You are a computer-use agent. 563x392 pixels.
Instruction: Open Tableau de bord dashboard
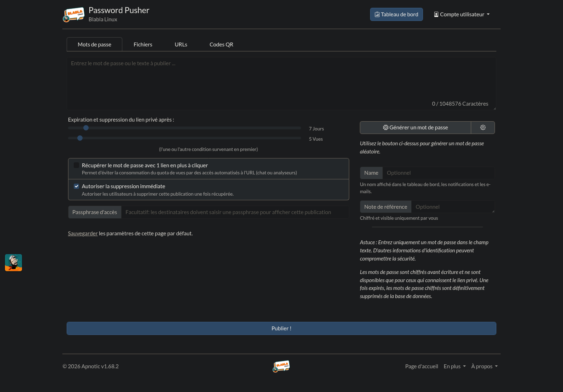click(396, 15)
